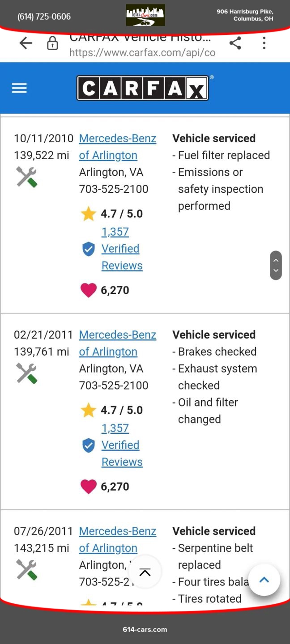Open Mercedes-Benz of Arlington link for 10/11/2010

117,147
